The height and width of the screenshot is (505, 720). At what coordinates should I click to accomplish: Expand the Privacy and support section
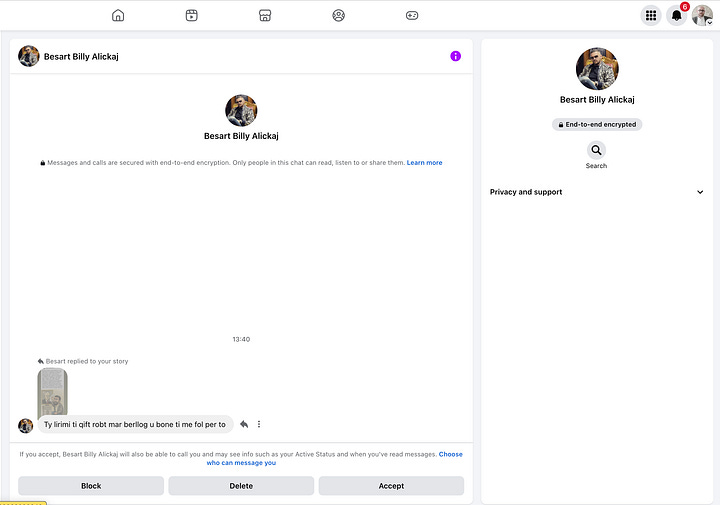[x=596, y=192]
